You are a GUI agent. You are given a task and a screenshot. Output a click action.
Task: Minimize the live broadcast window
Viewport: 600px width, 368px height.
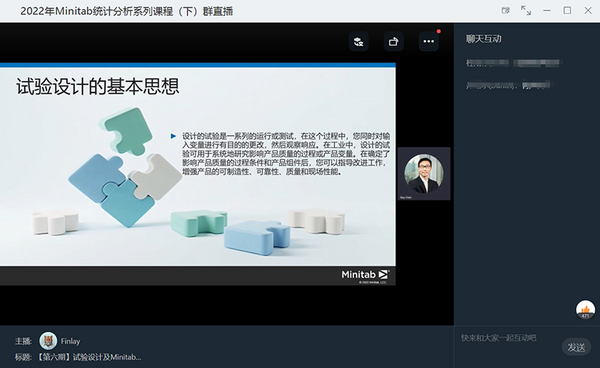(x=547, y=11)
